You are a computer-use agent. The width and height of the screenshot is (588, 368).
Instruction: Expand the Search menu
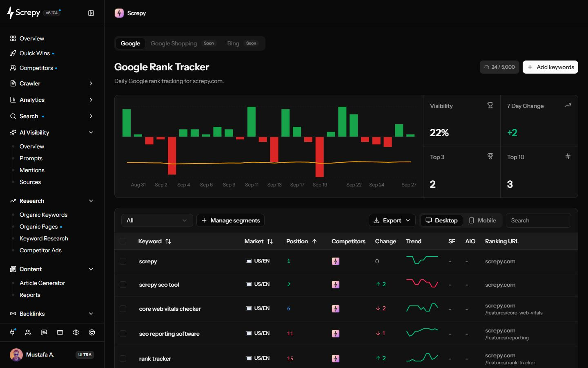pos(52,116)
